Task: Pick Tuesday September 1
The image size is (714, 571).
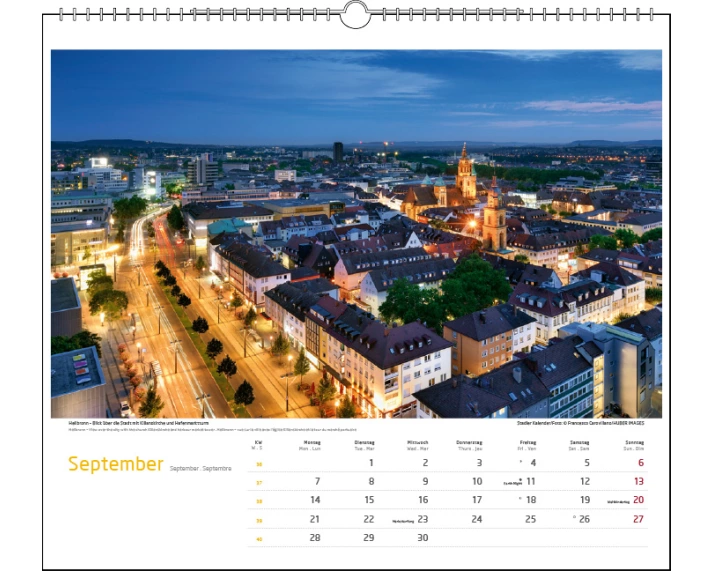Action: pyautogui.click(x=370, y=463)
